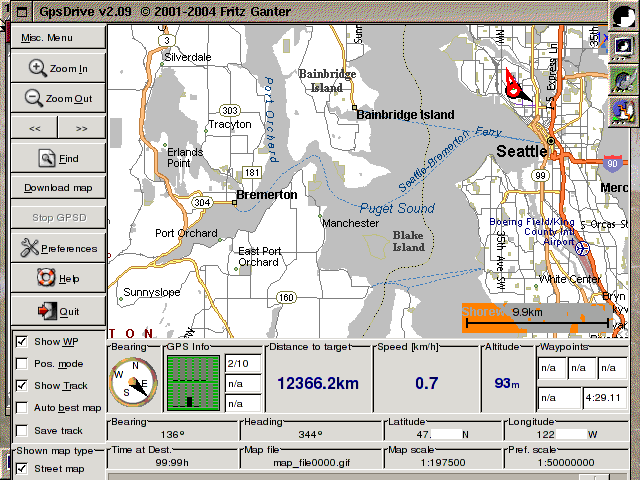Uncheck the Show WP checkbox
This screenshot has width=640, height=480.
22,342
